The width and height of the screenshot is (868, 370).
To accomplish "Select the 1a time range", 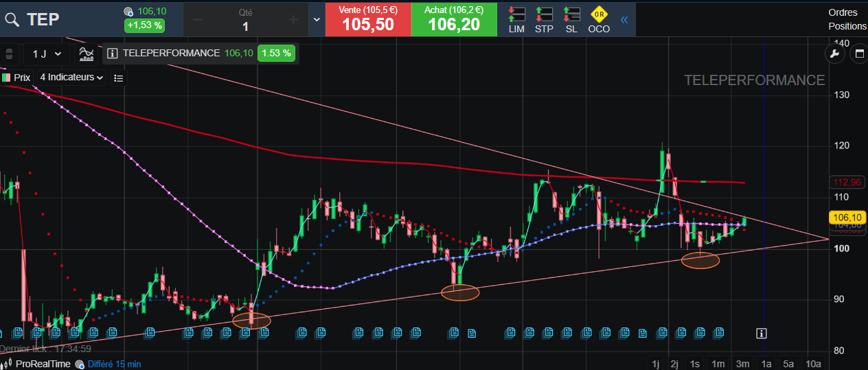I will pos(766,363).
